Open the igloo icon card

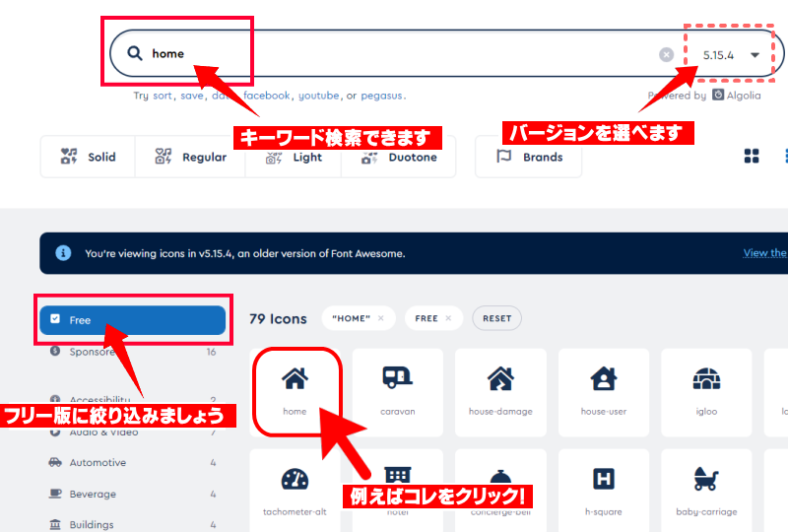pyautogui.click(x=706, y=392)
